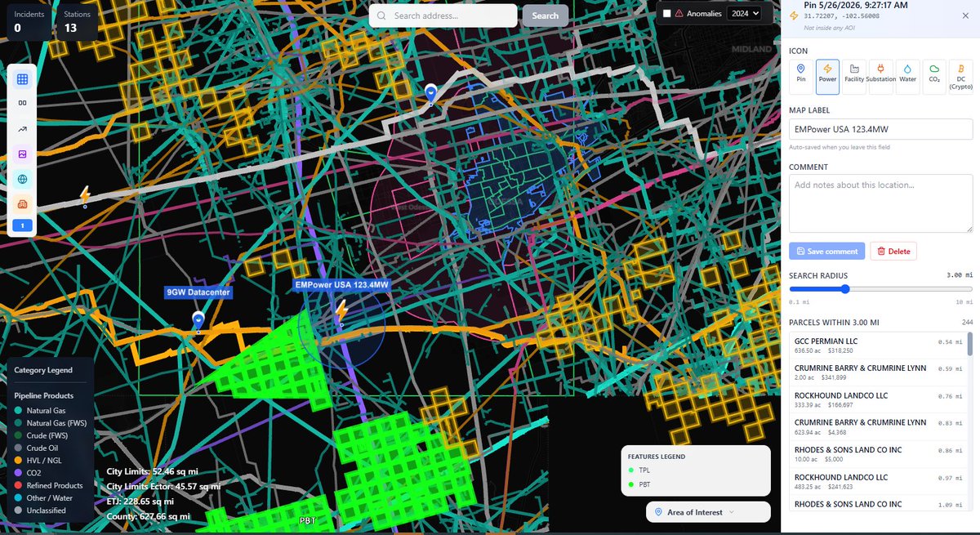Viewport: 980px width, 535px height.
Task: Choose the DC (Crypto) icon type
Action: click(x=960, y=75)
